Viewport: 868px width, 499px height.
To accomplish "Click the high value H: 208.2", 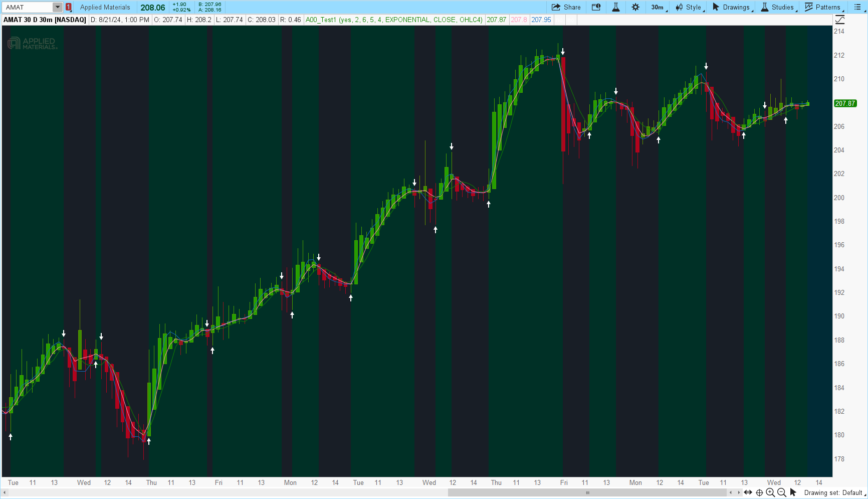I will 199,20.
